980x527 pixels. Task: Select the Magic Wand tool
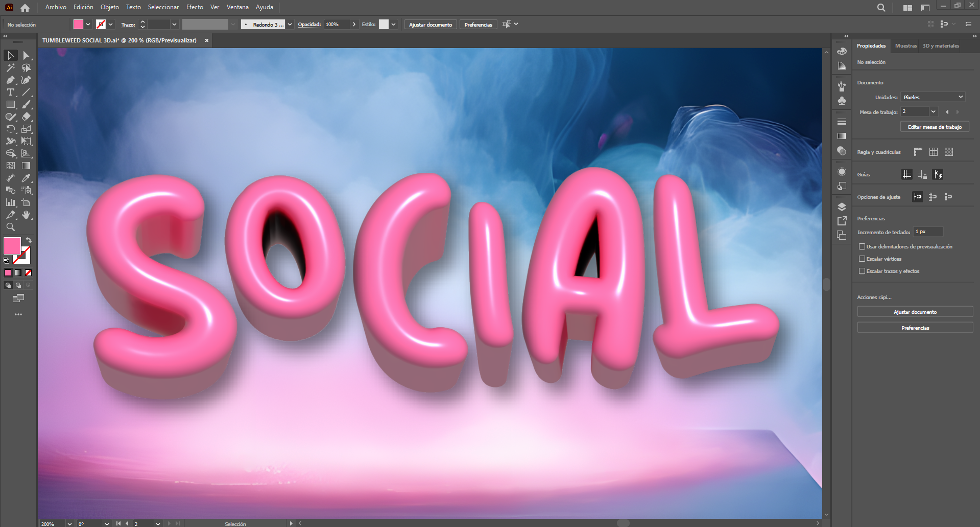click(11, 67)
